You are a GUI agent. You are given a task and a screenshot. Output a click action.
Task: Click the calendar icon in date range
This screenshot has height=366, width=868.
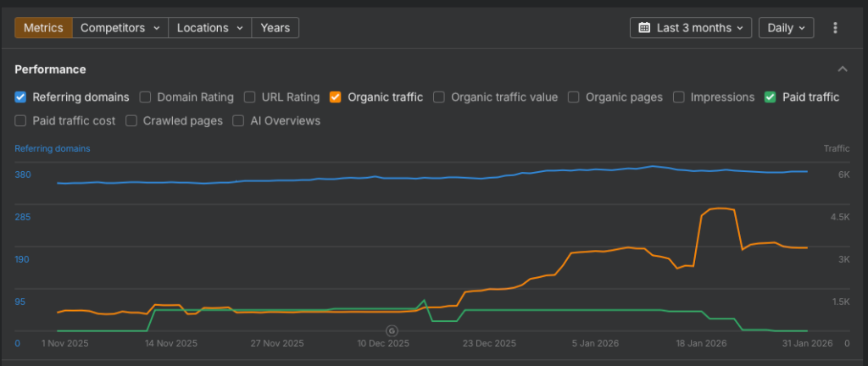tap(645, 28)
